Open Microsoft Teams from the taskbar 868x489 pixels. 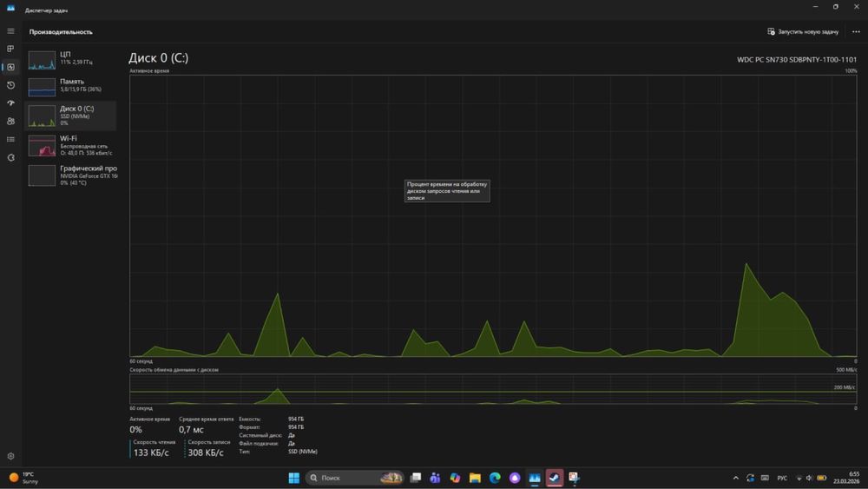tap(435, 478)
